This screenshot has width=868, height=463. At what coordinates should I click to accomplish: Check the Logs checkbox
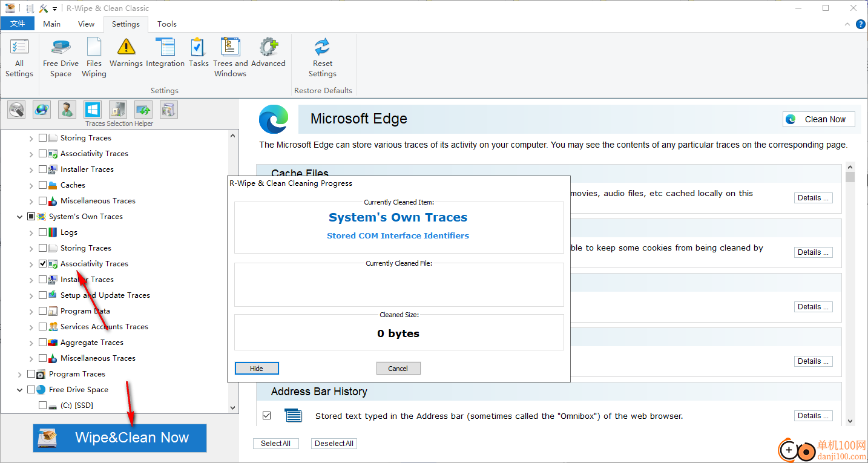[x=42, y=232]
